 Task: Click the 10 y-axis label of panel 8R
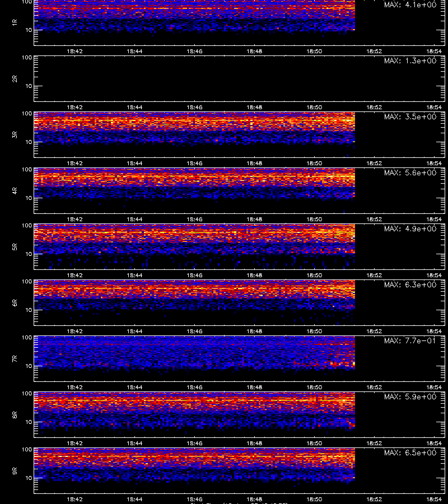[29, 422]
